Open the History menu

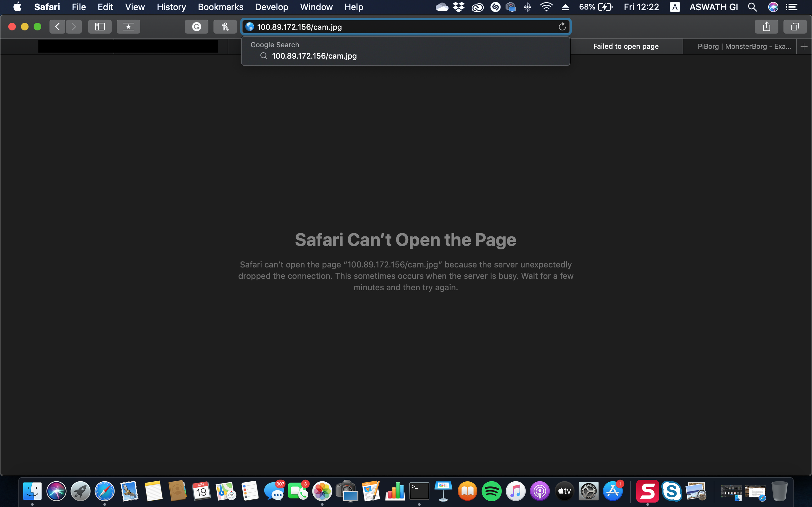click(171, 7)
